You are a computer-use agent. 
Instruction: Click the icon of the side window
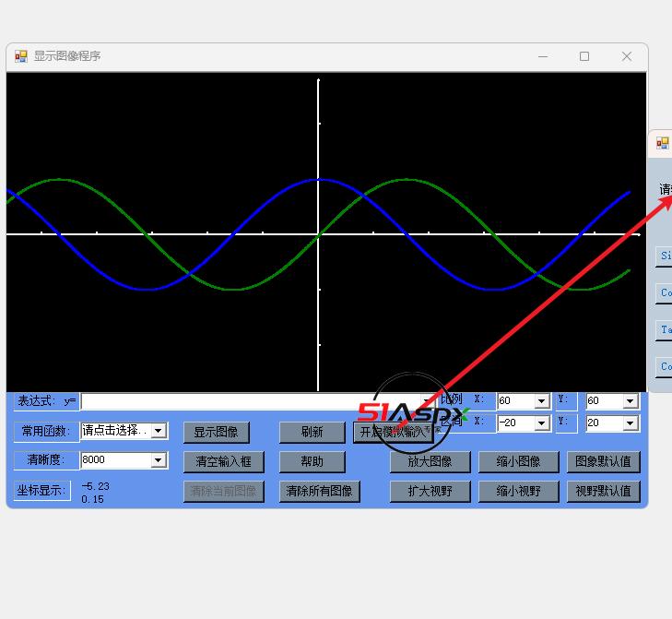(663, 143)
